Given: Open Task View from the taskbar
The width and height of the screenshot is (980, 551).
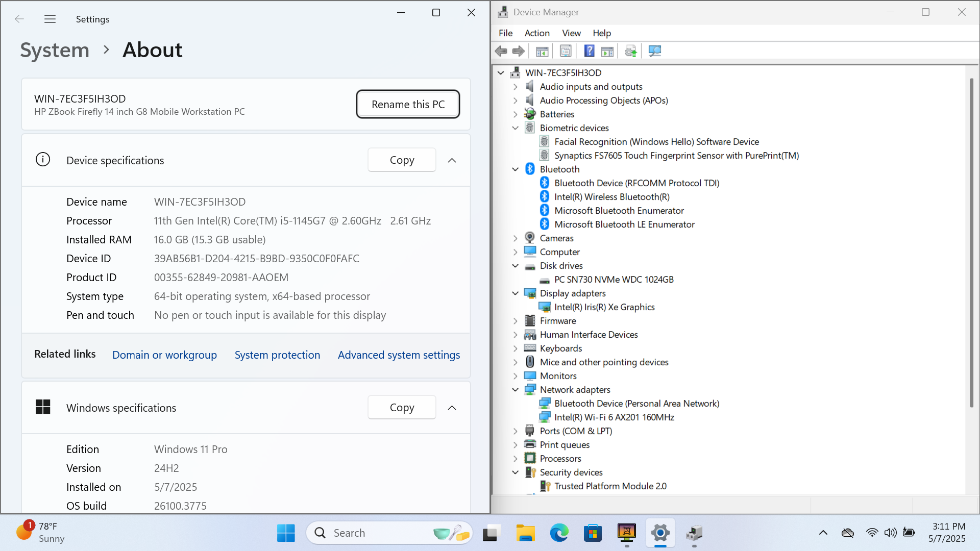Looking at the screenshot, I should tap(491, 533).
